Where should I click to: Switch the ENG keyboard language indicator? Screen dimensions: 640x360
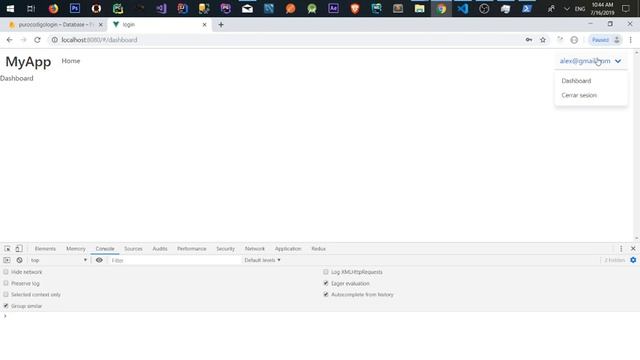(580, 9)
